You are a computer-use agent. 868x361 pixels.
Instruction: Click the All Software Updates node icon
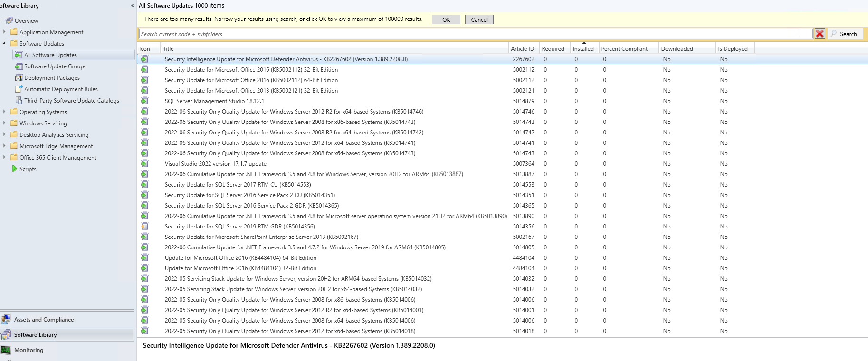[19, 55]
